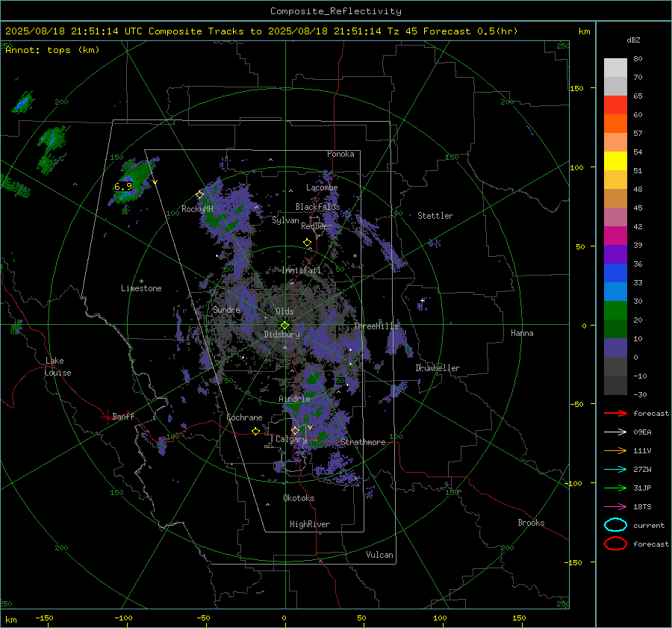Click the Calgary city label
The height and width of the screenshot is (628, 672).
291,439
